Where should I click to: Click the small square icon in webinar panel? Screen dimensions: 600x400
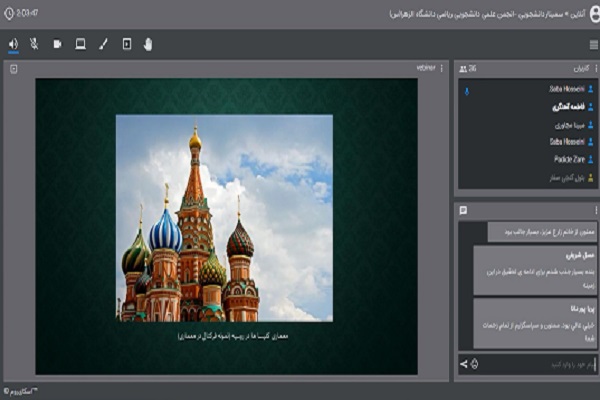[x=14, y=69]
